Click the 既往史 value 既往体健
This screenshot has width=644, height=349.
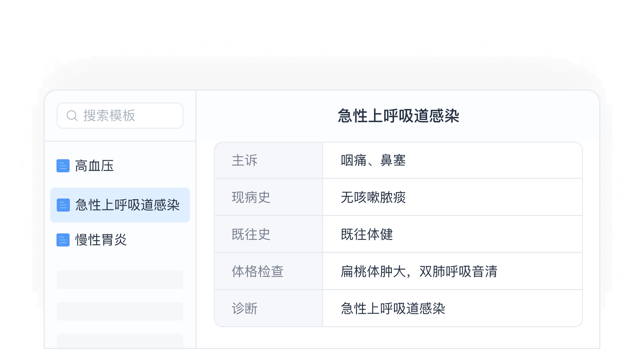(x=366, y=234)
